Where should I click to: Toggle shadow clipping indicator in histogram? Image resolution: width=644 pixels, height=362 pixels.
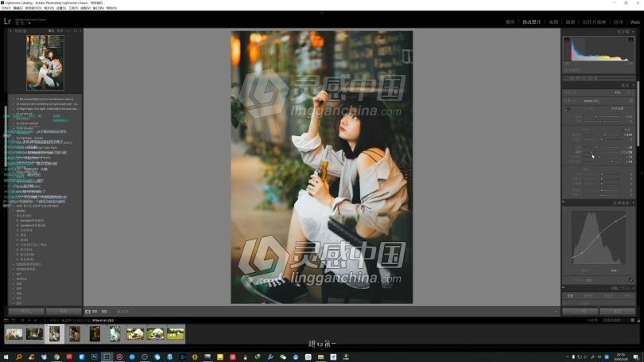(x=567, y=40)
